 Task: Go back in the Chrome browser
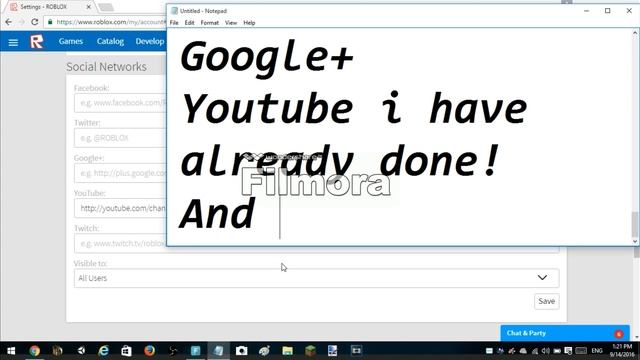tap(9, 22)
